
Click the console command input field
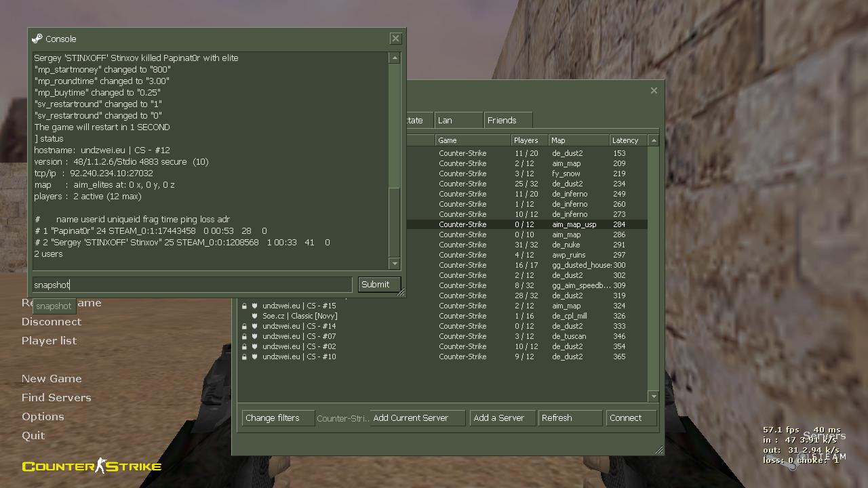tap(193, 285)
